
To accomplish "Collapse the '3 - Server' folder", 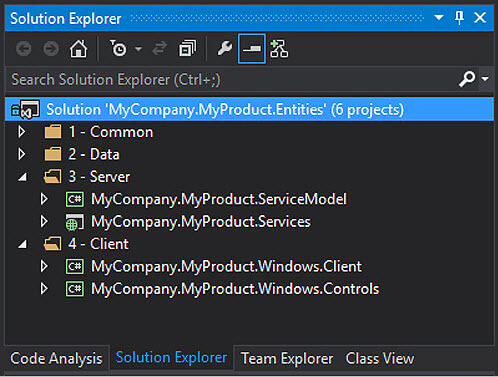I will pos(23,177).
